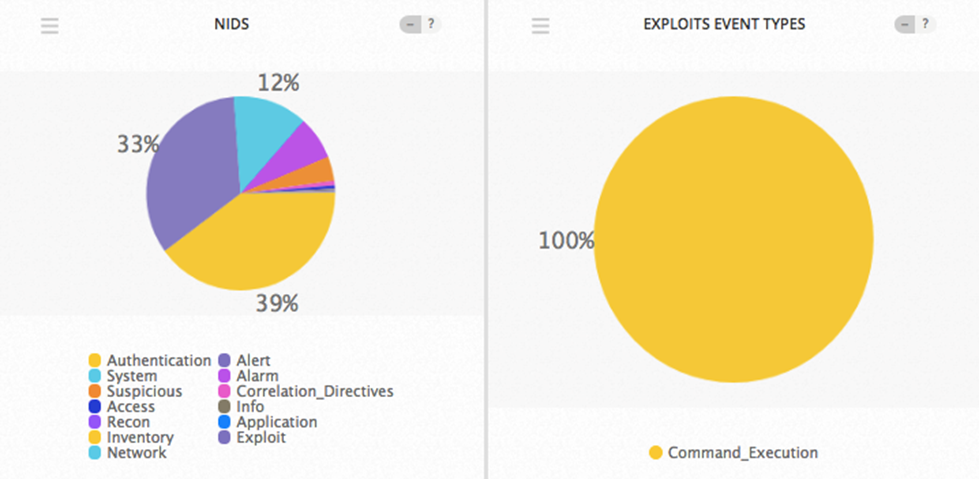979x479 pixels.
Task: Toggle the Suspicious legend entry
Action: click(x=135, y=391)
